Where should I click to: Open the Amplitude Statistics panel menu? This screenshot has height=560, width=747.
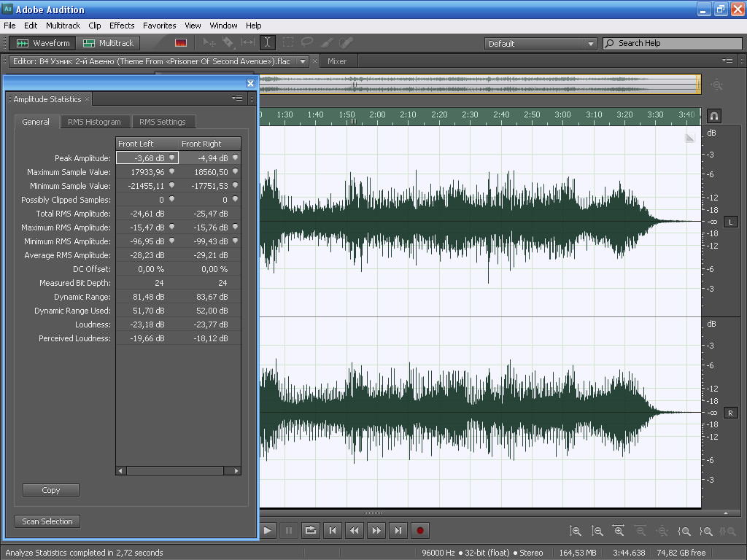coord(237,98)
